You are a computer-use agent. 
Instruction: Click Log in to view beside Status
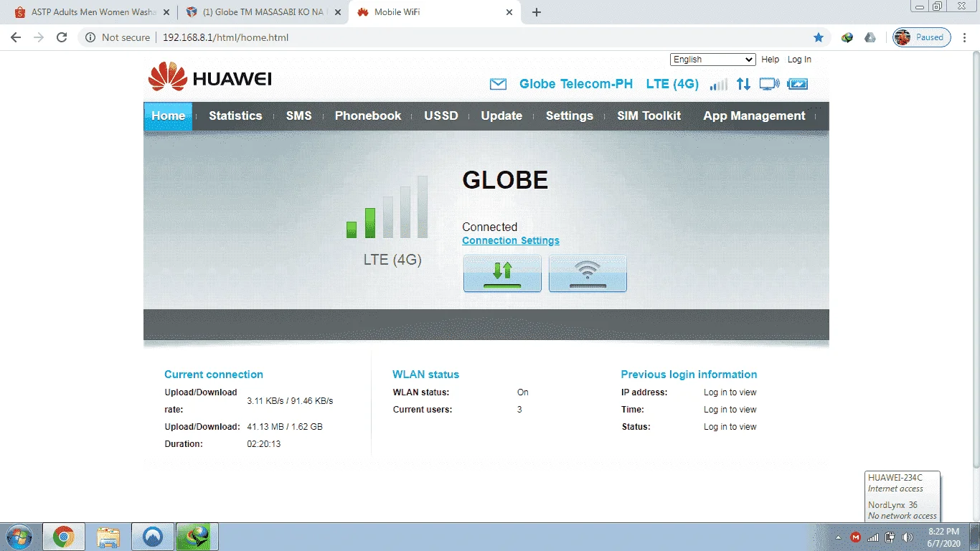730,427
